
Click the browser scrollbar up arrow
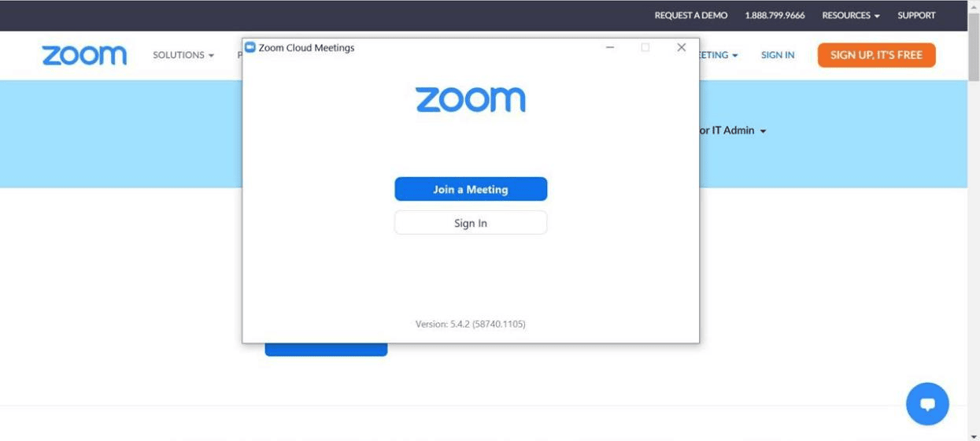click(x=974, y=6)
